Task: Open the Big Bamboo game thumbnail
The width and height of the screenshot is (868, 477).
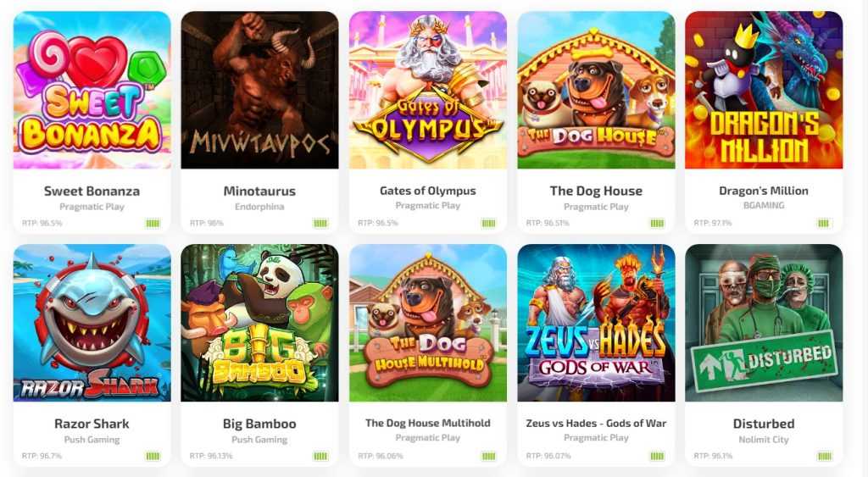Action: 259,323
